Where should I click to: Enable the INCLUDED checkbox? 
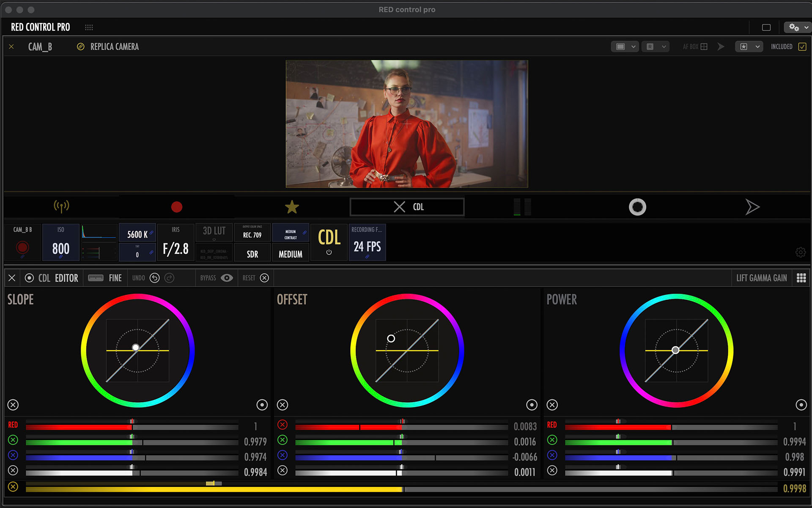tap(802, 47)
